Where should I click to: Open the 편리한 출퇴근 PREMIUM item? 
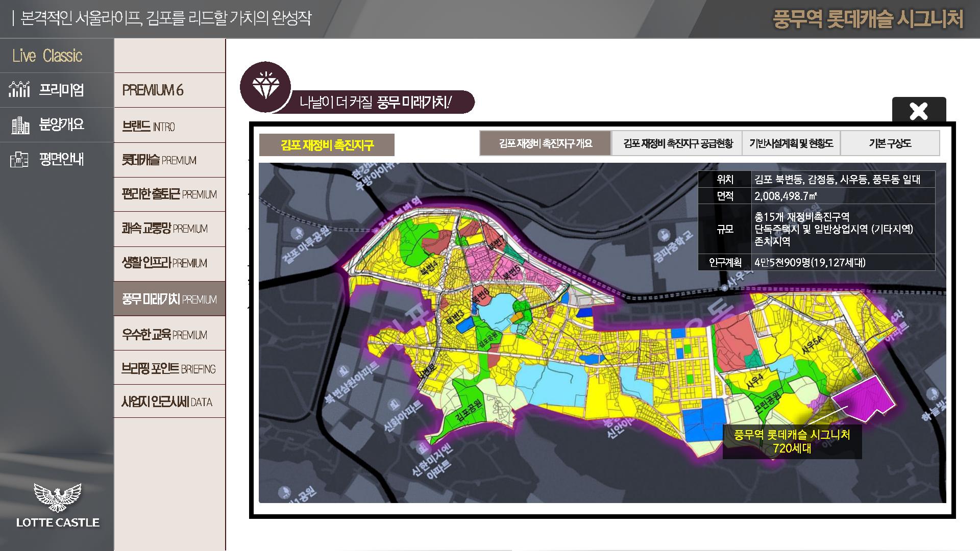click(169, 194)
